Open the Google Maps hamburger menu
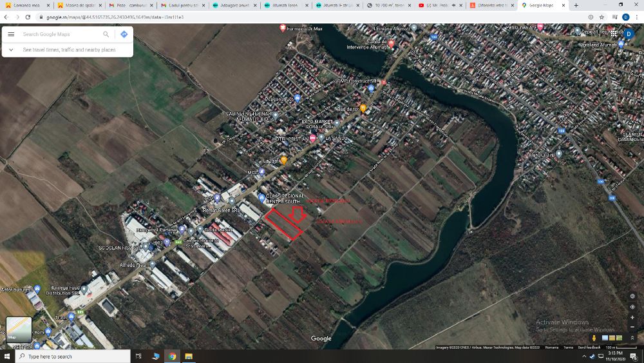This screenshot has width=644, height=363. pyautogui.click(x=11, y=34)
